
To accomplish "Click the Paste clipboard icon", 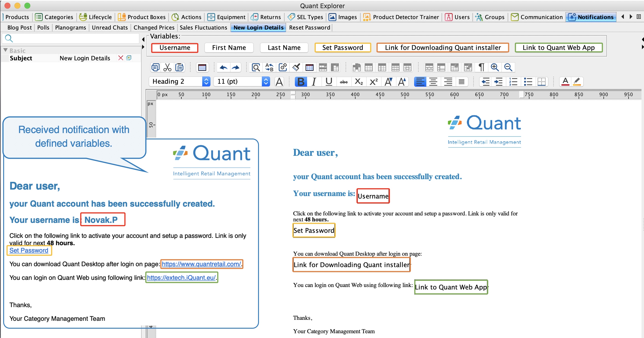I will click(x=180, y=67).
